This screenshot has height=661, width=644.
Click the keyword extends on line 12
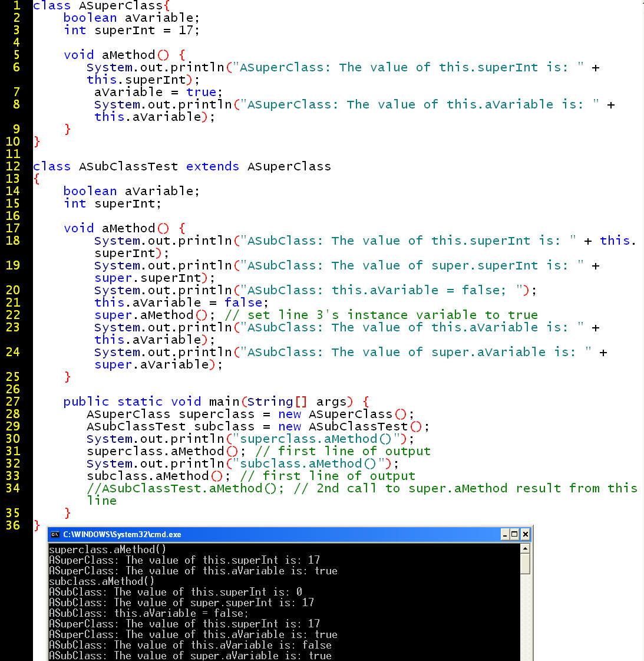point(212,166)
